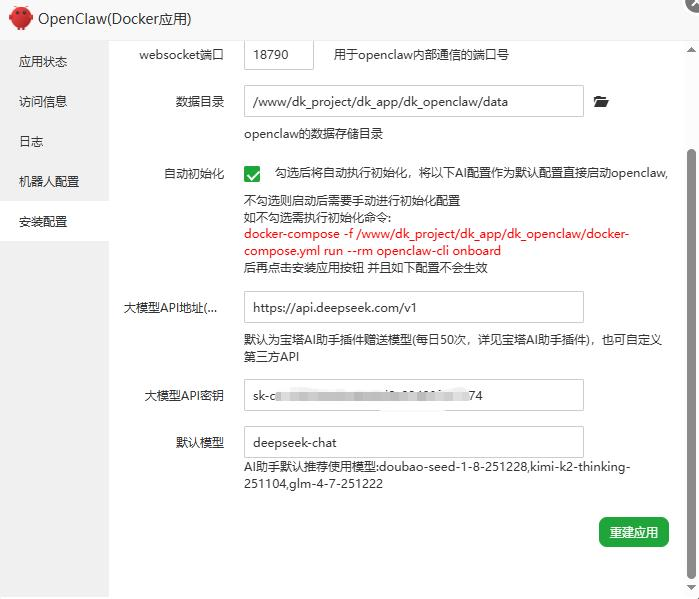Click the 大模型API密钥 input field
Viewport: 699px width, 599px height.
tap(414, 395)
